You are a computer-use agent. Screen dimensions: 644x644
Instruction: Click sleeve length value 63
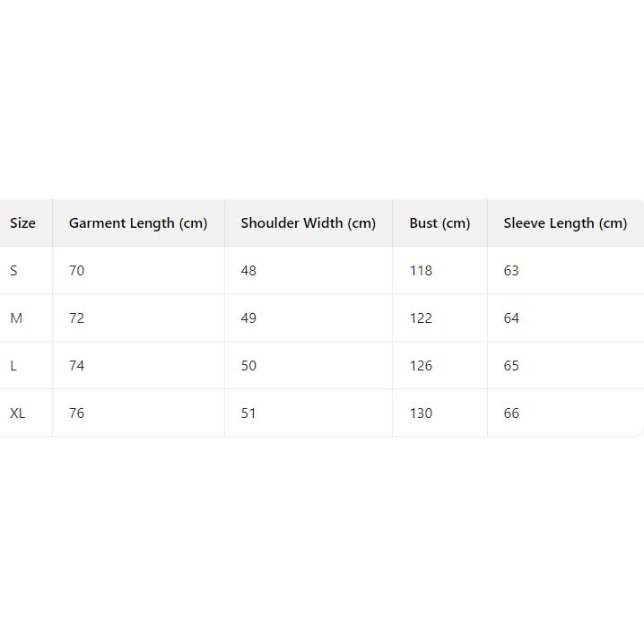[x=511, y=271]
